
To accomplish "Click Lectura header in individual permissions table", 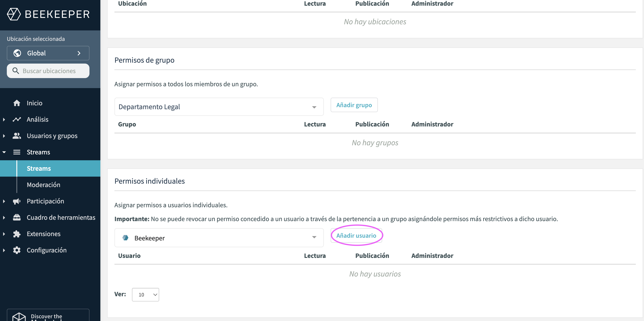I will tap(315, 255).
